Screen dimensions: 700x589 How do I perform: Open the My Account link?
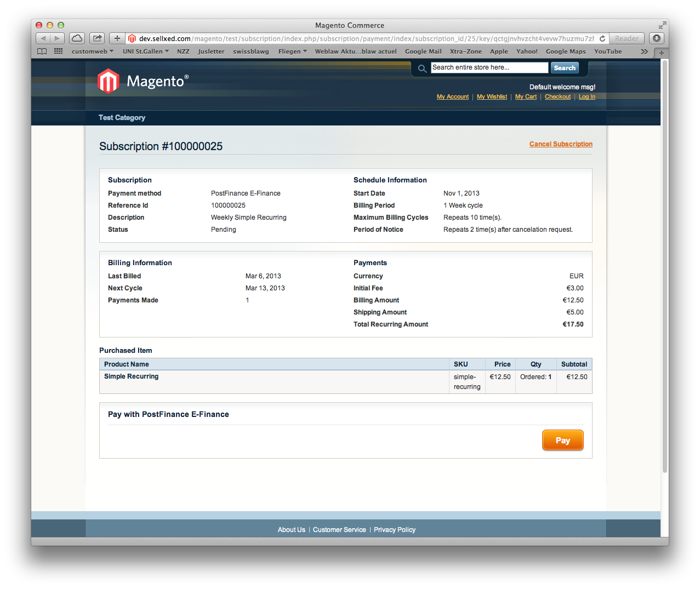point(453,97)
